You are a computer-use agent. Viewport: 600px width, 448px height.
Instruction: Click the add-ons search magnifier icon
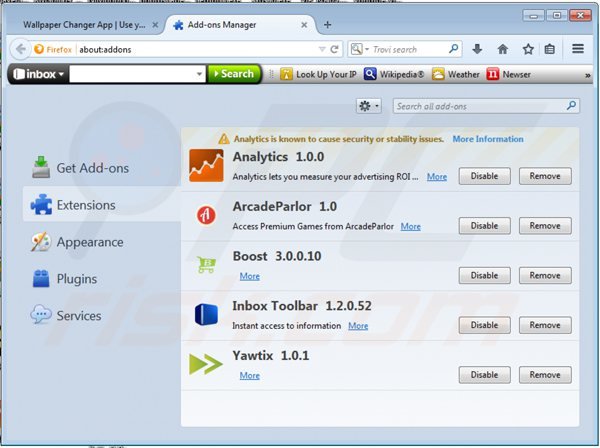tap(571, 106)
